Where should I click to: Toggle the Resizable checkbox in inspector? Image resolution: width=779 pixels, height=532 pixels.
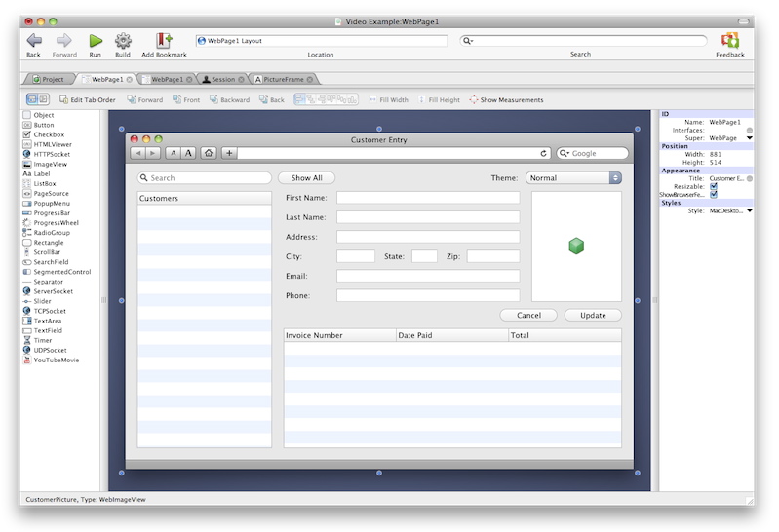[714, 186]
